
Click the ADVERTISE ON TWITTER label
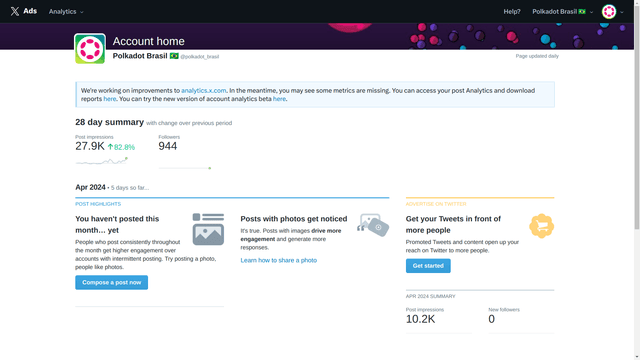pyautogui.click(x=436, y=204)
